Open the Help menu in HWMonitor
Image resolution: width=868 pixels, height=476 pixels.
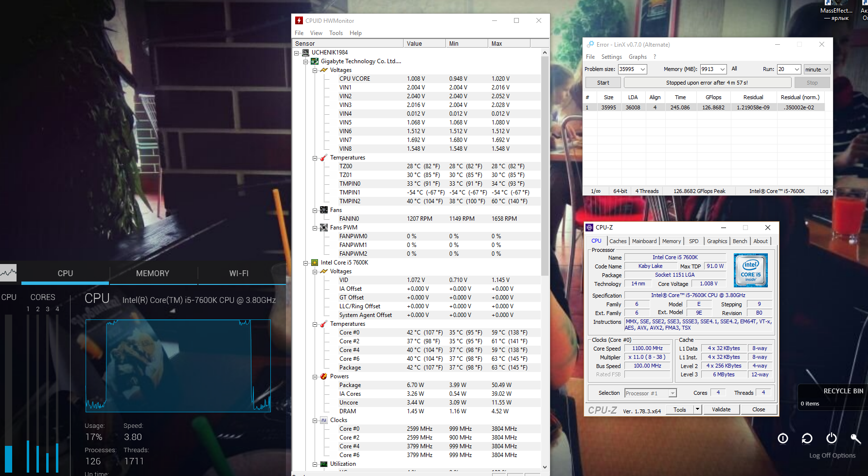[355, 33]
